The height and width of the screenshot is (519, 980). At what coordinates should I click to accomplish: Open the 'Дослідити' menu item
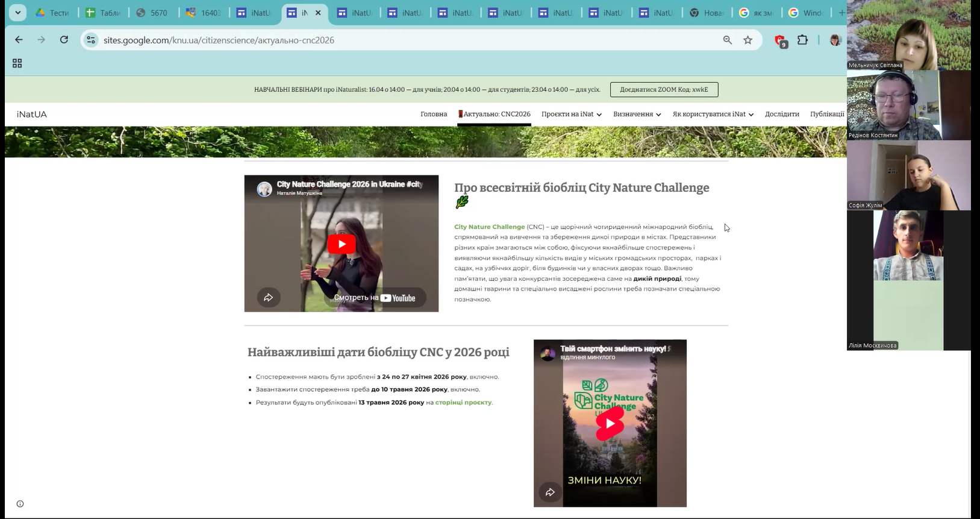(x=782, y=114)
